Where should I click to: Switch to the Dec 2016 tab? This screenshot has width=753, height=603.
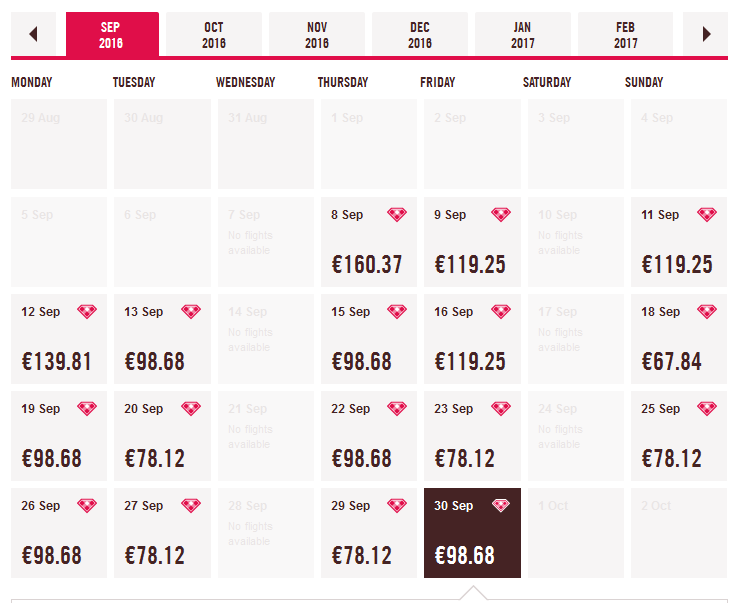420,35
